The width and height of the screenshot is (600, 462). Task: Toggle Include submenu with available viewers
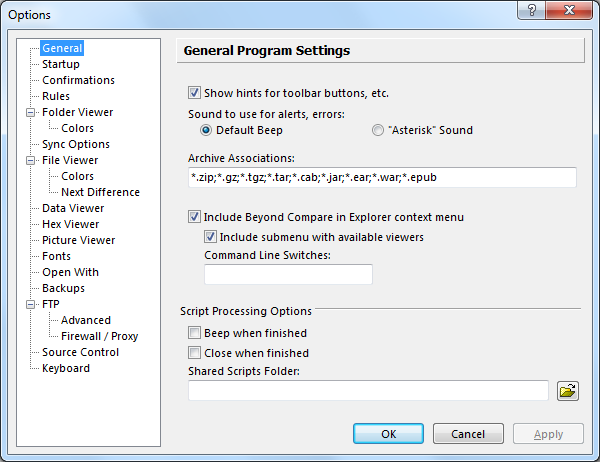(211, 237)
